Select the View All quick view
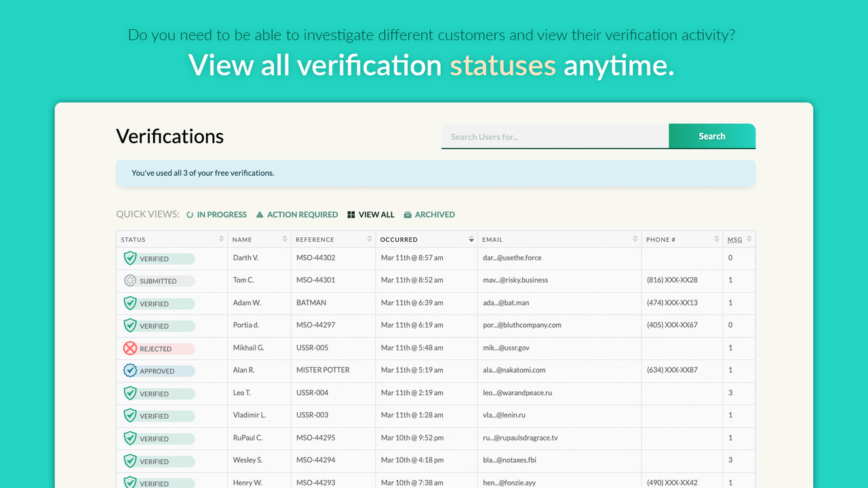Image resolution: width=868 pixels, height=488 pixels. coord(371,215)
